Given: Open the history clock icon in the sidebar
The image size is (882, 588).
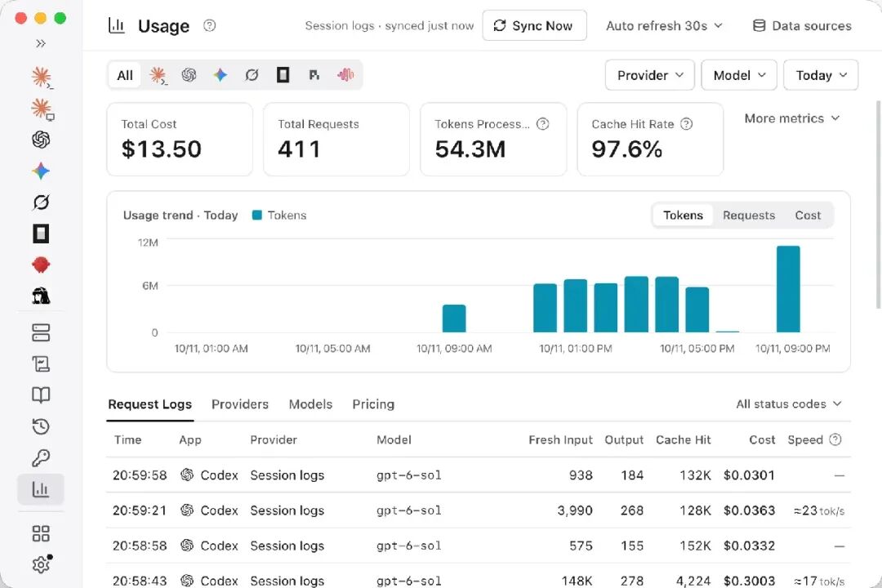Looking at the screenshot, I should [x=41, y=426].
